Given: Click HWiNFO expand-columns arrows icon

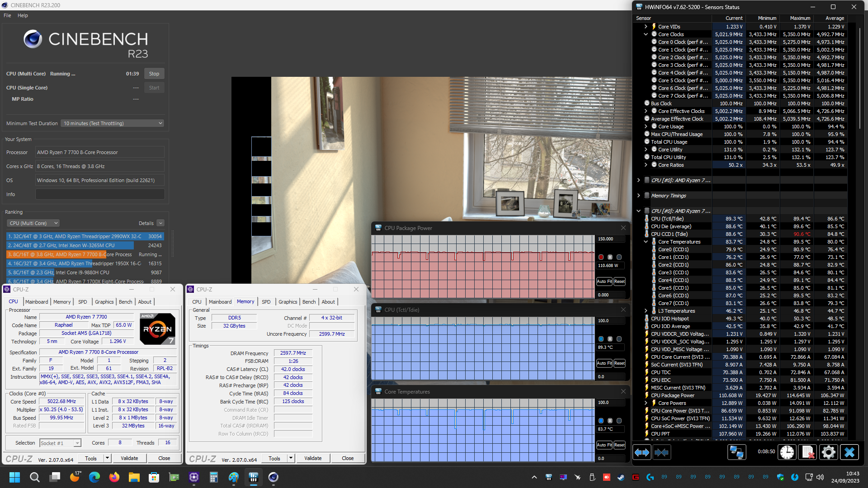Looking at the screenshot, I should coord(642,452).
